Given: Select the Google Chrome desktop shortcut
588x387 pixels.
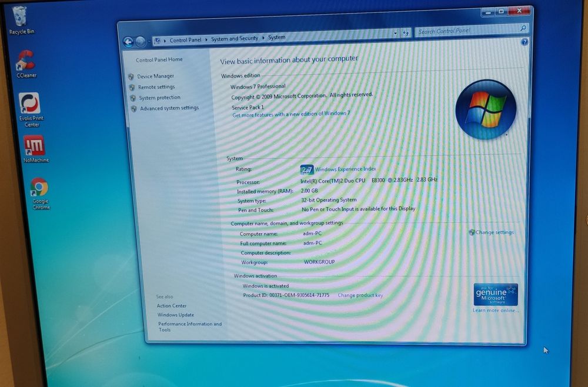Looking at the screenshot, I should click(x=40, y=193).
